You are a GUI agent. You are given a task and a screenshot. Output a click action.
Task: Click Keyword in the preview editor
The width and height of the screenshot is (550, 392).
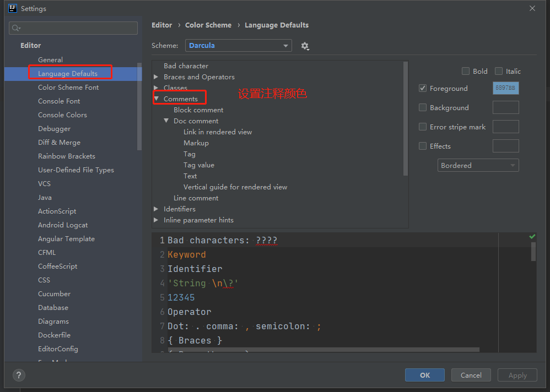187,255
